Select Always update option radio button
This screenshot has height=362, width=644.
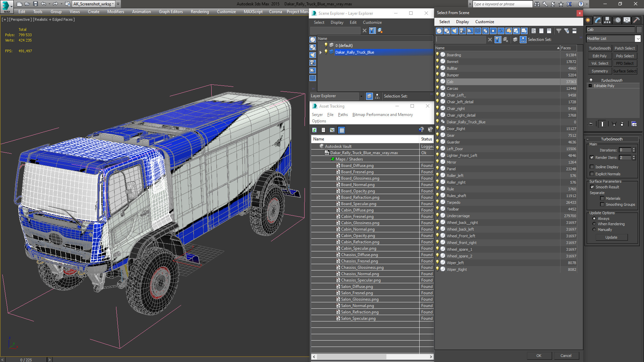[x=594, y=219]
